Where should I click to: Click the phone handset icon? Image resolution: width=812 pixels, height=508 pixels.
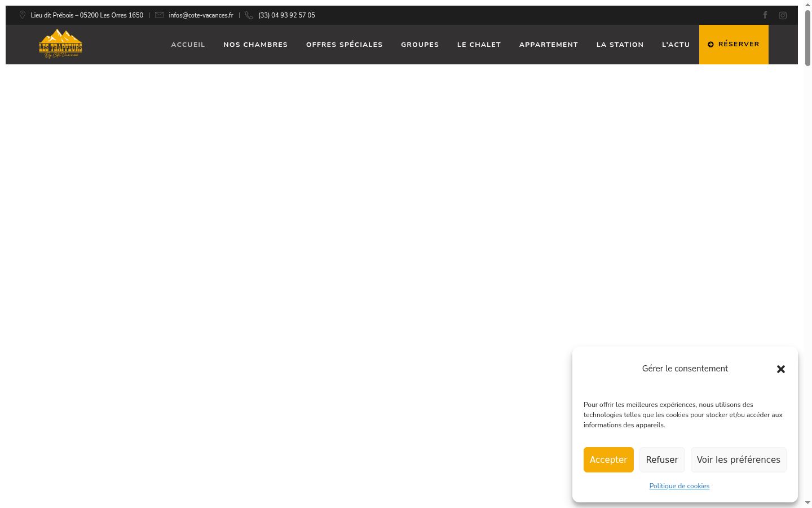click(x=249, y=15)
